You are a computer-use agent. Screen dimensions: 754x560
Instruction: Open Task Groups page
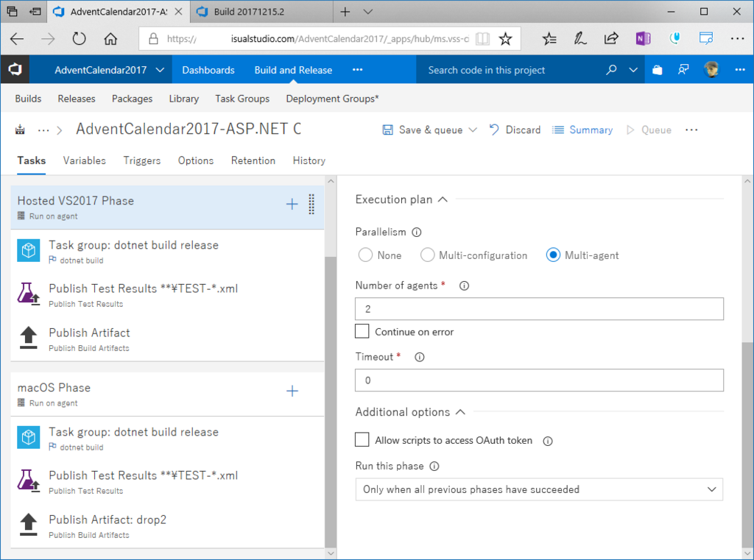[x=242, y=99]
